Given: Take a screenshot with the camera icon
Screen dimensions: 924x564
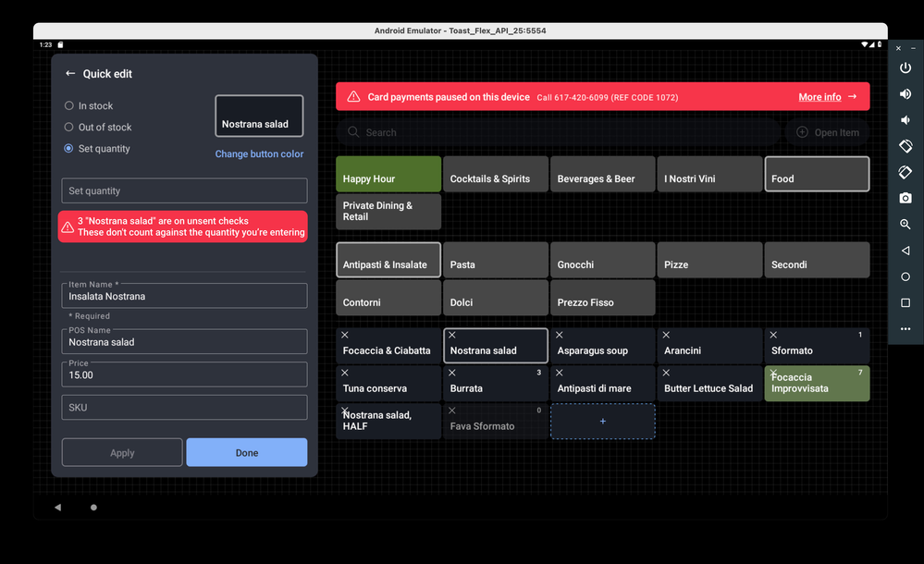Looking at the screenshot, I should coord(905,198).
